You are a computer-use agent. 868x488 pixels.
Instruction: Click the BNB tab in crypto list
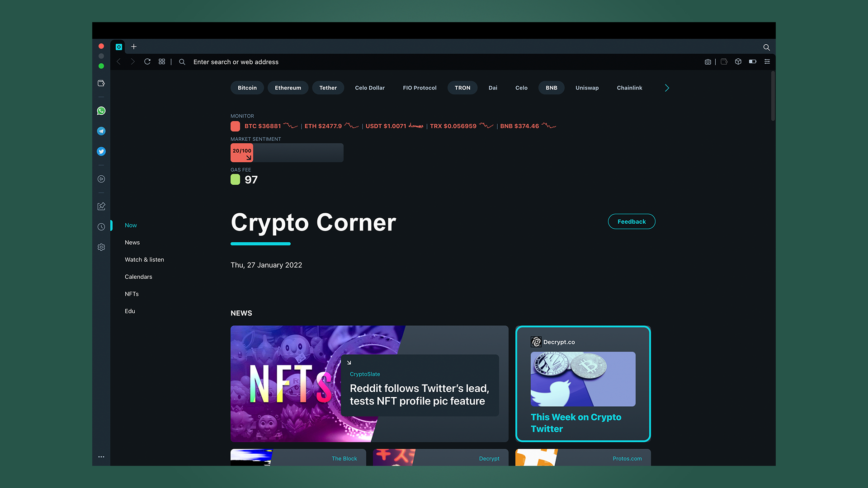[551, 88]
